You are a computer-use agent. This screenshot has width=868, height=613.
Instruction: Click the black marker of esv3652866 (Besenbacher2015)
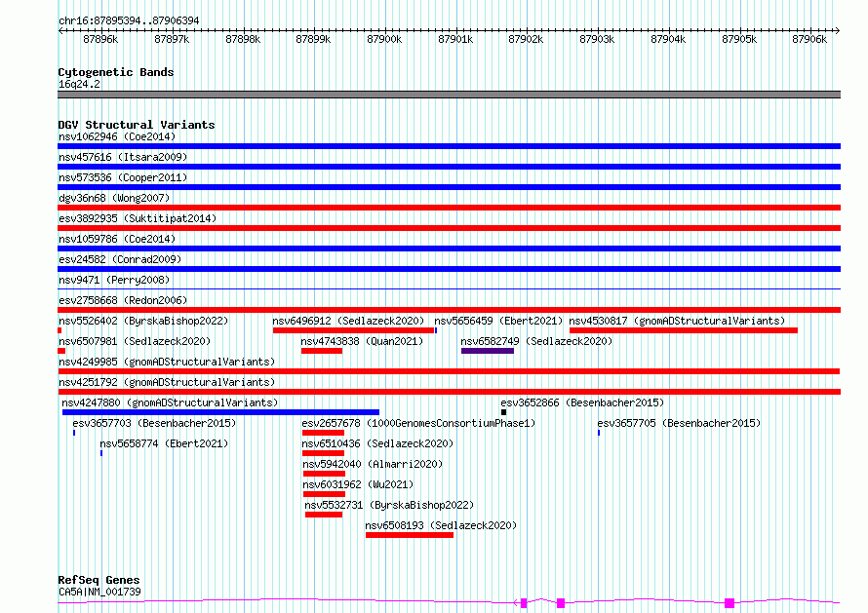click(x=504, y=412)
